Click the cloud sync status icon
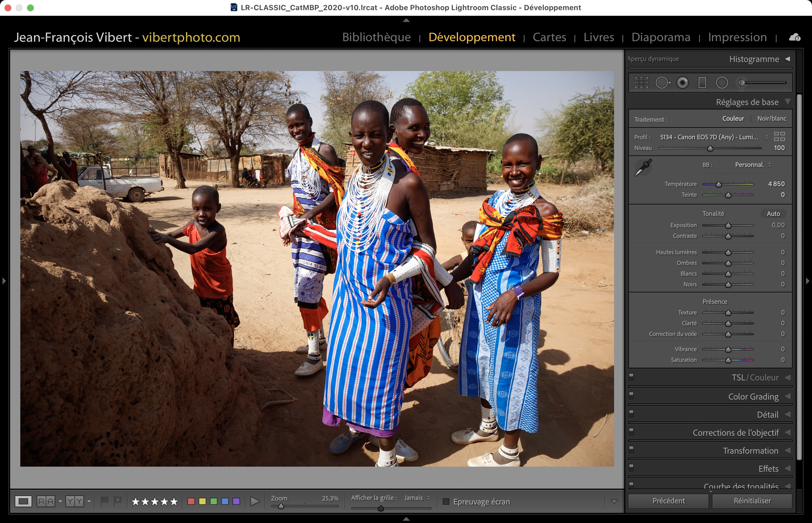 (794, 37)
